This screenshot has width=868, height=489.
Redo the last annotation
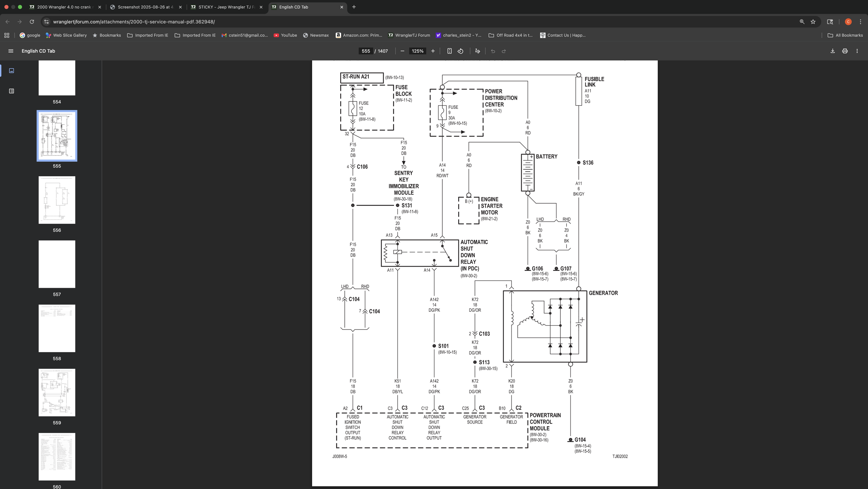coord(504,51)
